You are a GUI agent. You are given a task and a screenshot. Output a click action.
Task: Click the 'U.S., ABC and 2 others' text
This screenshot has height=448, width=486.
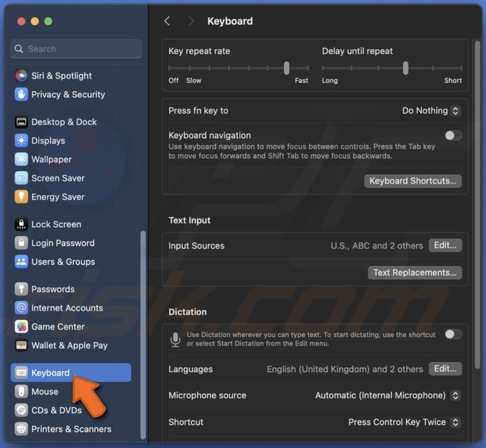coord(376,246)
